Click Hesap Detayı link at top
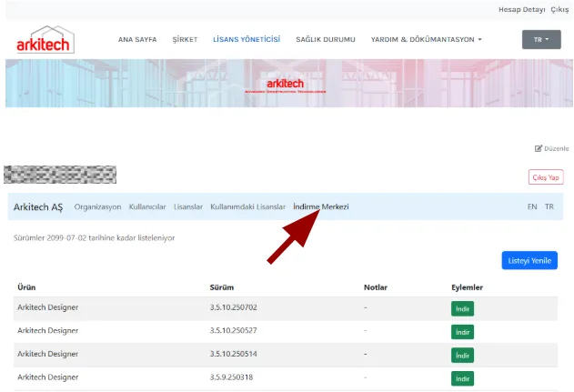Screen dimensions: 574x392 coord(521,9)
